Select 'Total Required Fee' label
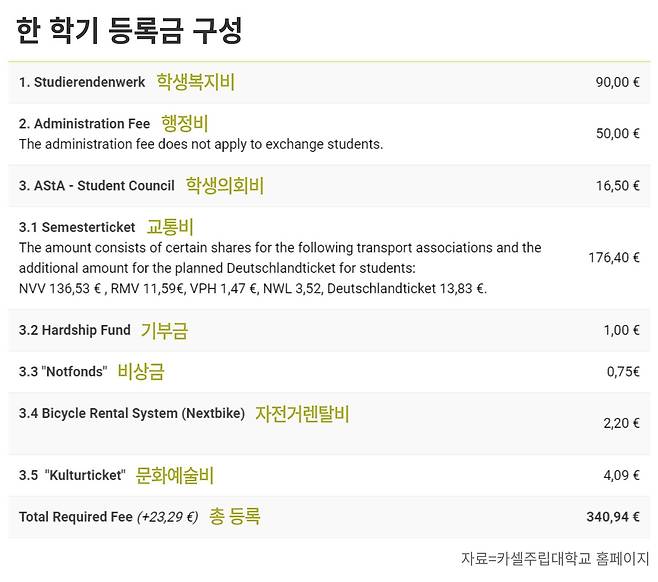 (x=76, y=517)
